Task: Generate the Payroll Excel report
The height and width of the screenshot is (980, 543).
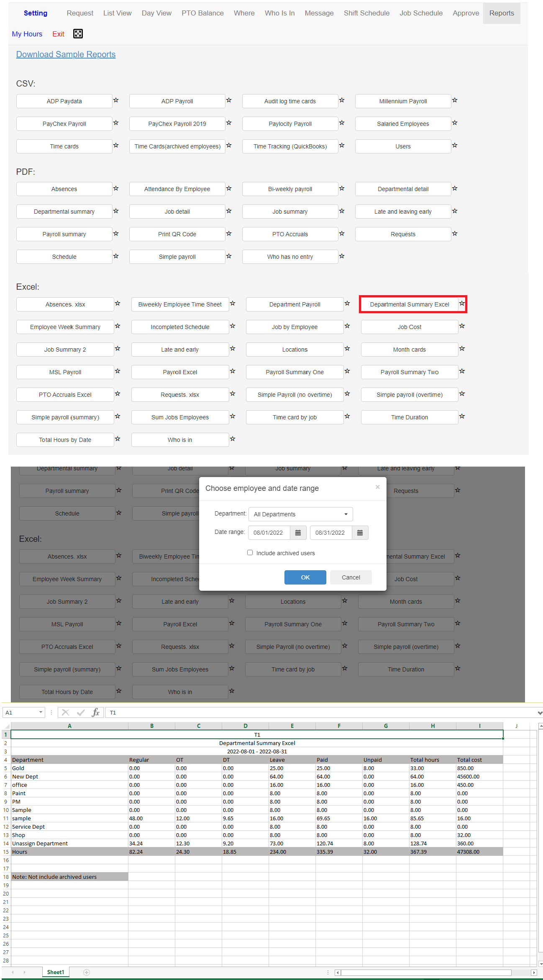Action: [x=180, y=372]
